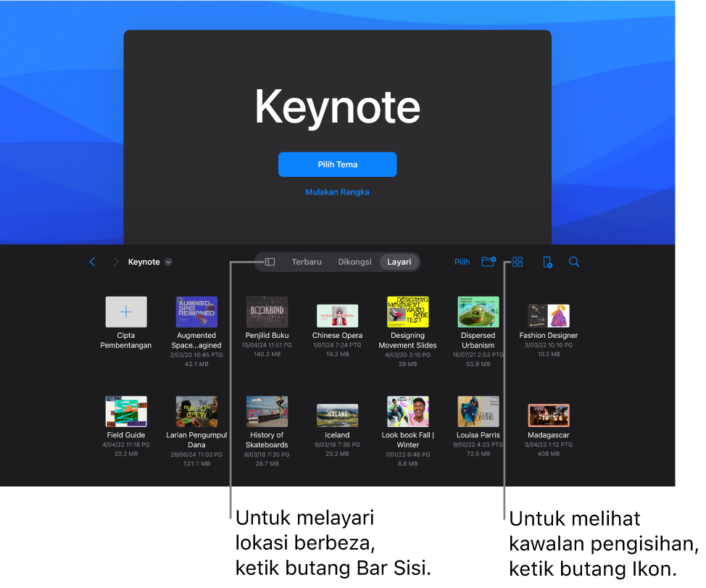
Task: Click the "Madagascar" file name
Action: [x=549, y=435]
